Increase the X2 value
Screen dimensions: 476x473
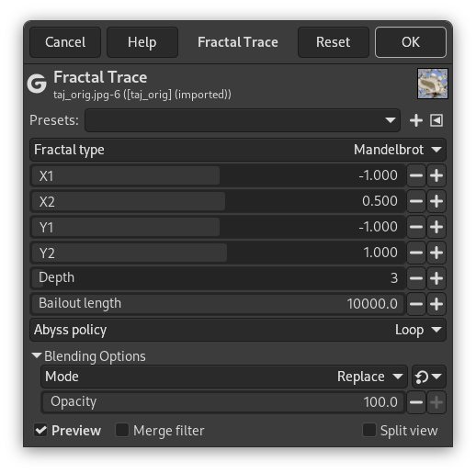(436, 201)
